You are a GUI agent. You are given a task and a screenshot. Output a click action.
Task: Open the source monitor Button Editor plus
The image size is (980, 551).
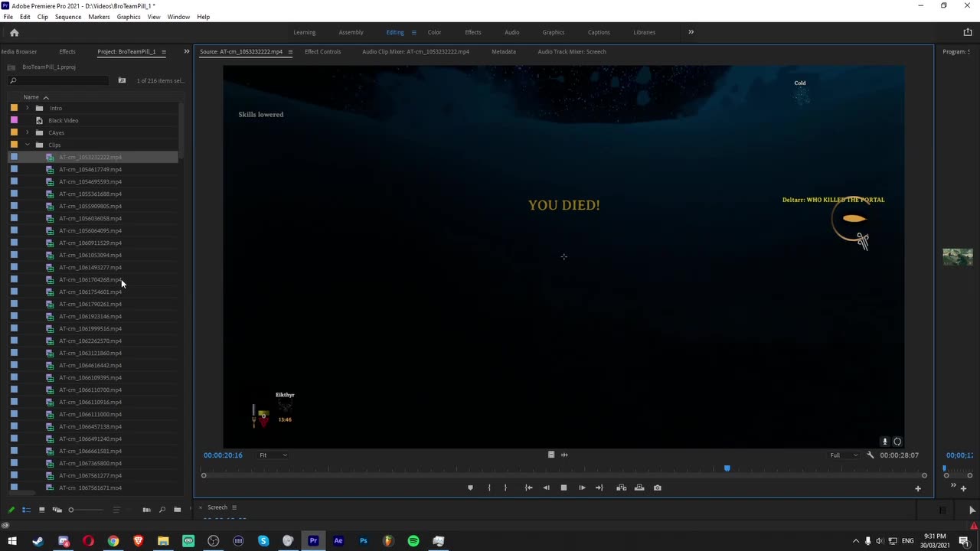click(x=918, y=488)
